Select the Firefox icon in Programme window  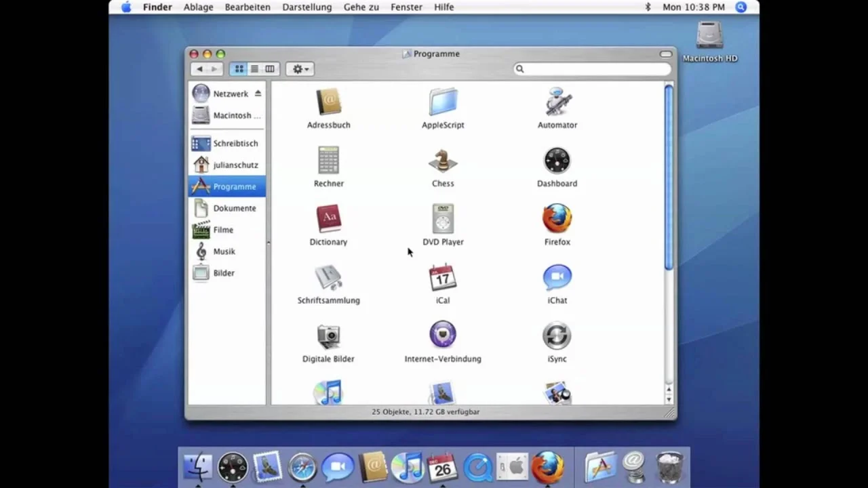pos(557,219)
